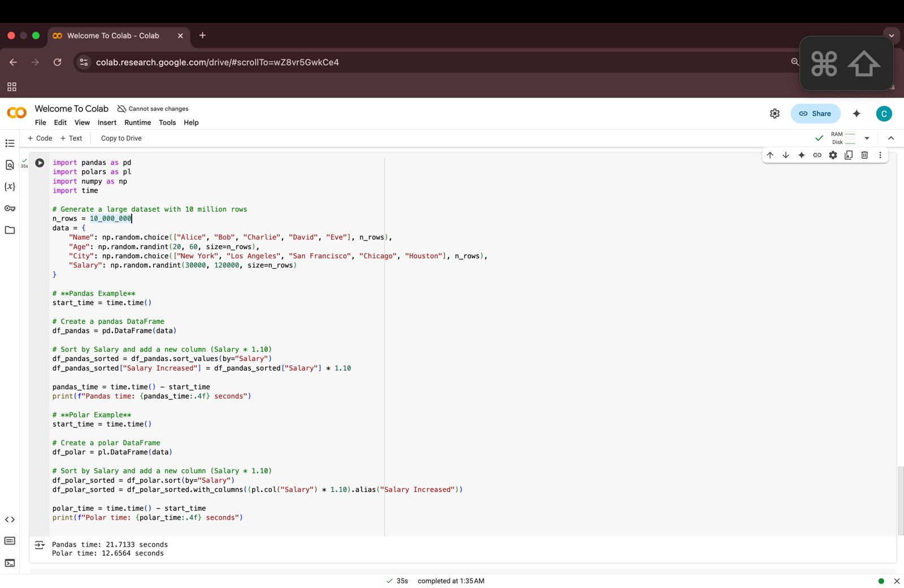Open the Command palette

click(10, 541)
